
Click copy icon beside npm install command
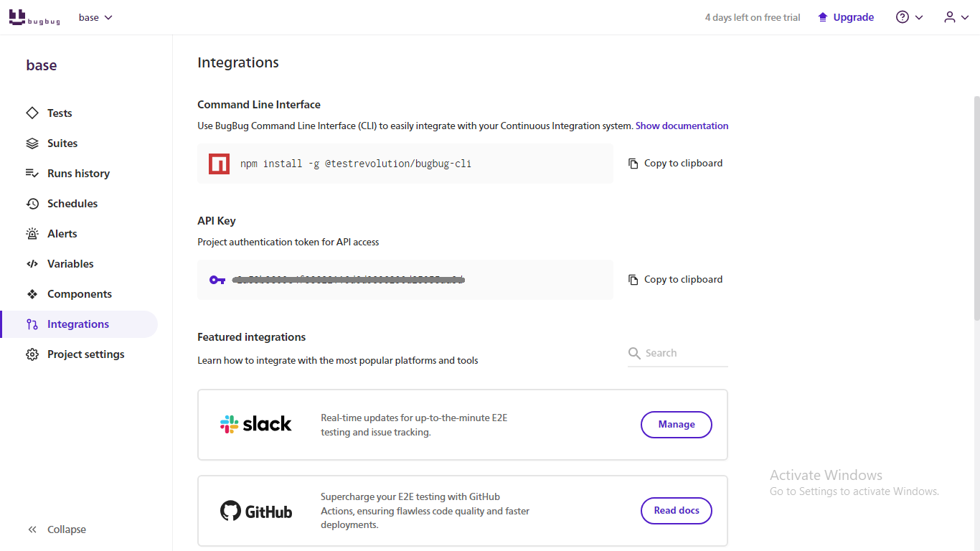click(x=633, y=164)
